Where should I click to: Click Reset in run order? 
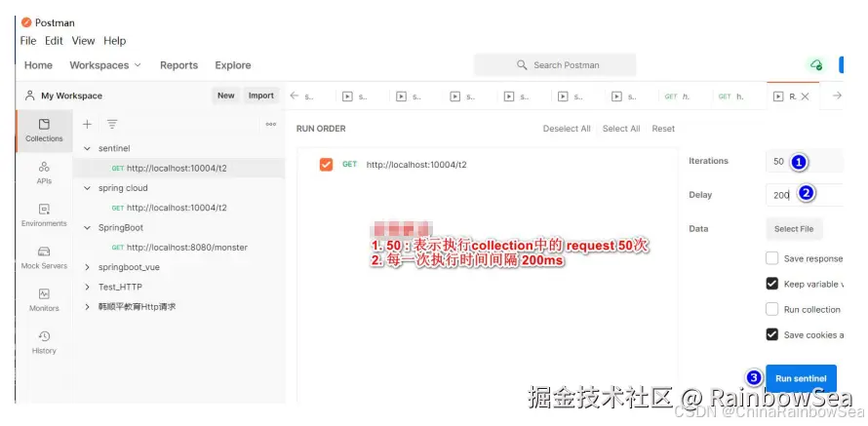pos(663,129)
